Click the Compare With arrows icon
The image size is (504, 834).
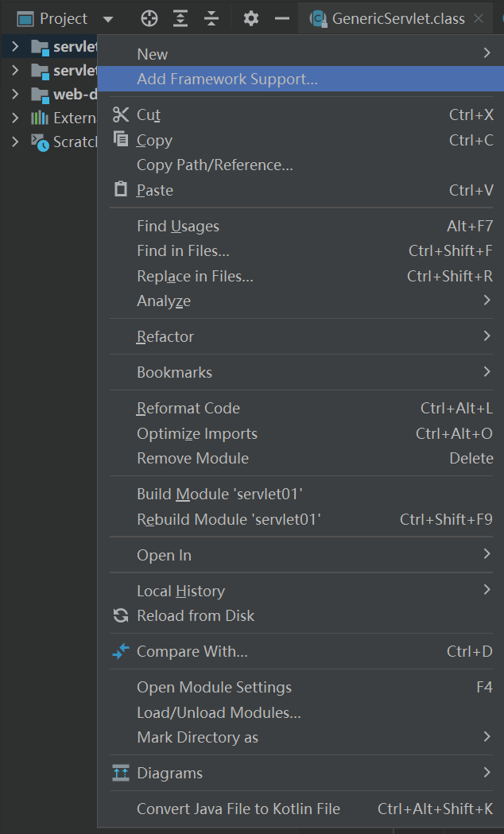pos(121,651)
